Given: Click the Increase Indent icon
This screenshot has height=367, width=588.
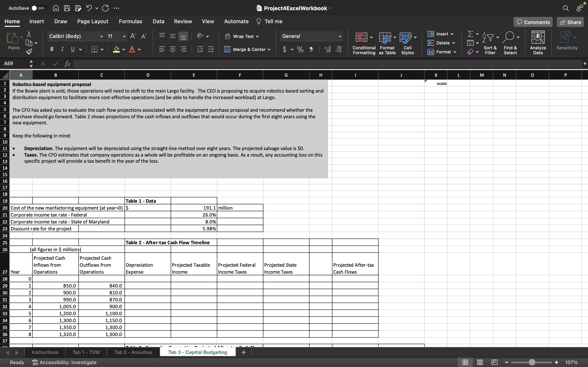Looking at the screenshot, I should (211, 50).
